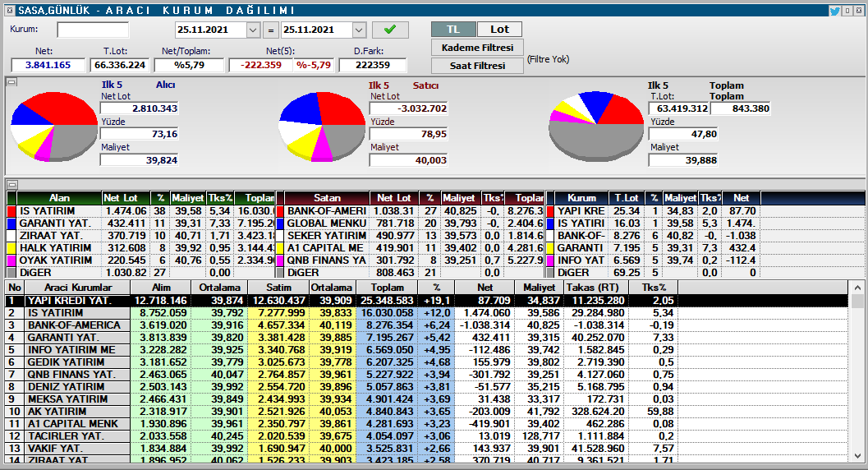Sort by Takas (RT) column header
The width and height of the screenshot is (868, 470).
pos(595,288)
